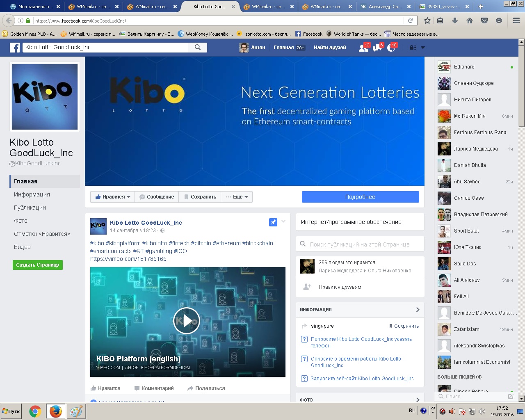
Task: Click the Facebook search input field
Action: 105,48
